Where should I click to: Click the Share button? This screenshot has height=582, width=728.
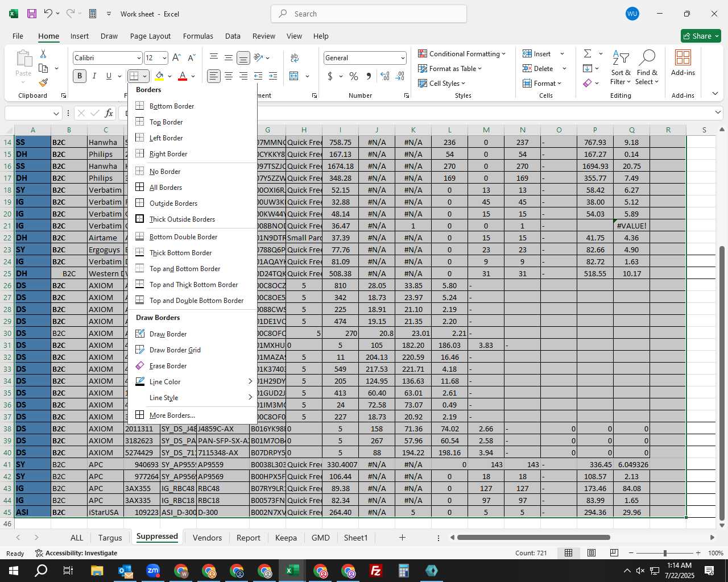click(x=701, y=36)
